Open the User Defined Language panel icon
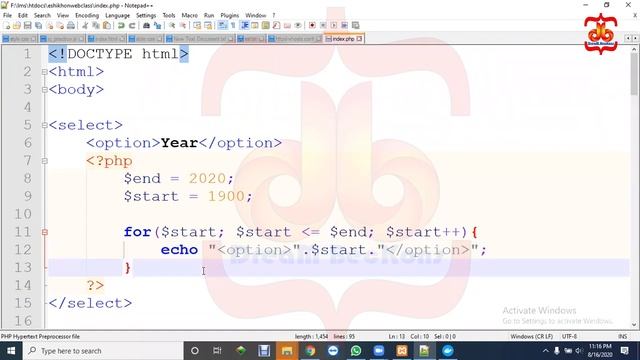This screenshot has height=360, width=640. click(255, 25)
